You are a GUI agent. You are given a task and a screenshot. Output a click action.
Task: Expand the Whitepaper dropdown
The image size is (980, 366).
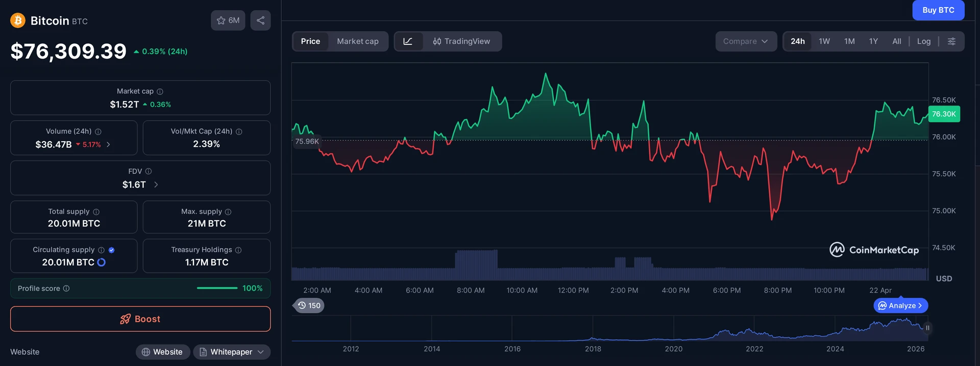click(232, 352)
